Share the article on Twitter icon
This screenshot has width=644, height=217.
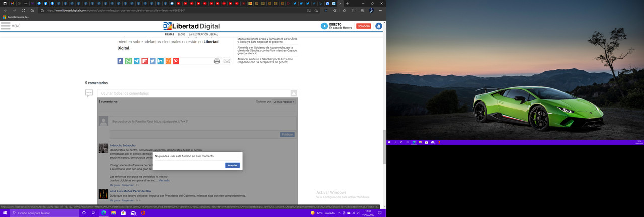[x=152, y=61]
